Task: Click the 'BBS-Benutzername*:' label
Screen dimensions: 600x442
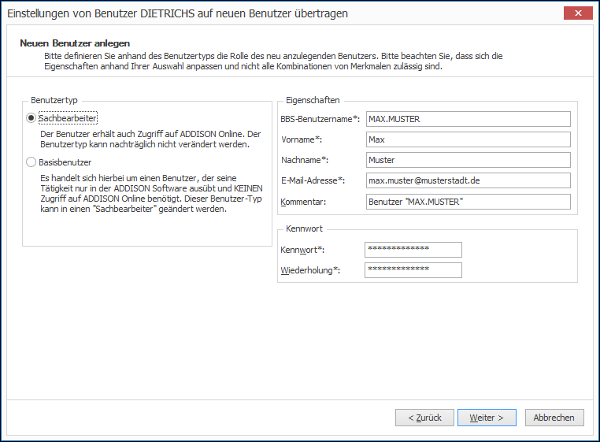Action: coord(320,119)
